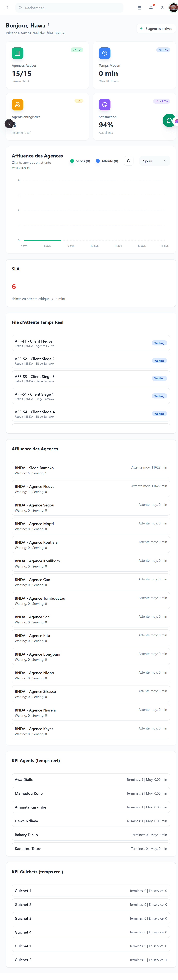
Task: Select the AFF-S2 - Client Siege 2 ticket
Action: 91,361
